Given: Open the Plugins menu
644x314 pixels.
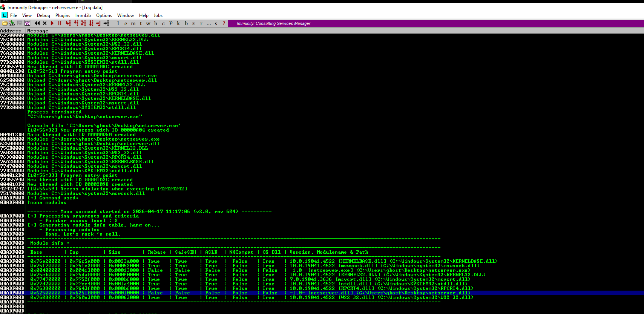Looking at the screenshot, I should point(63,15).
